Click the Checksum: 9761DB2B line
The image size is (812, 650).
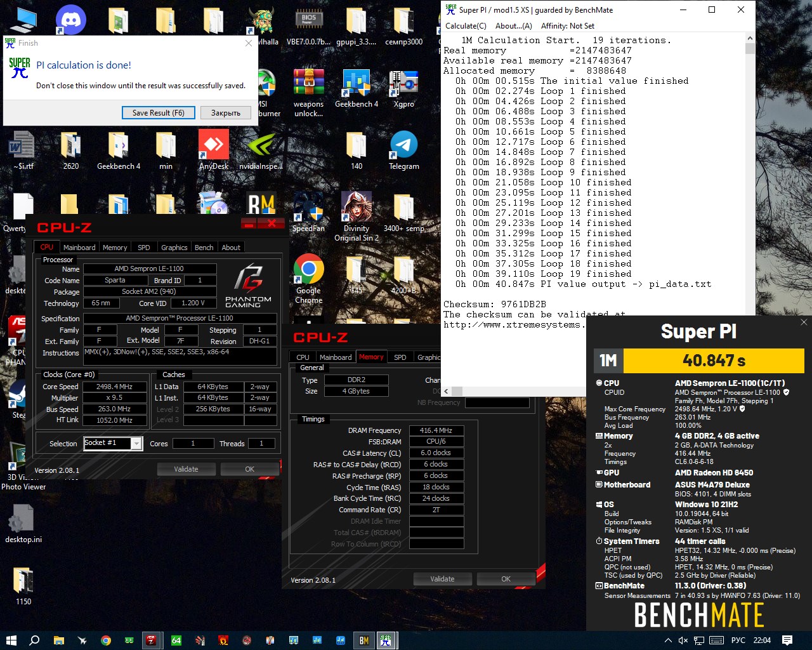coord(495,304)
